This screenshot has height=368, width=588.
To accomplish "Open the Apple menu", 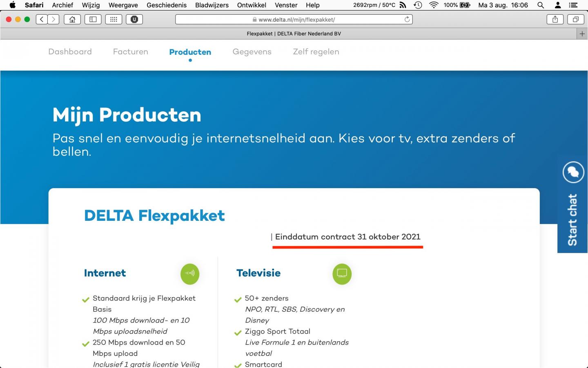I will pos(13,5).
